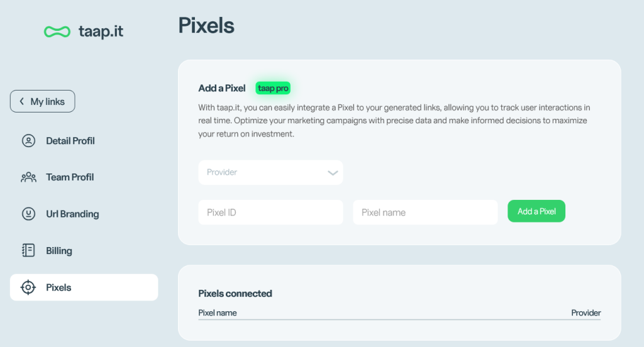The width and height of the screenshot is (644, 347).
Task: Focus the Pixel ID input field
Action: [270, 212]
